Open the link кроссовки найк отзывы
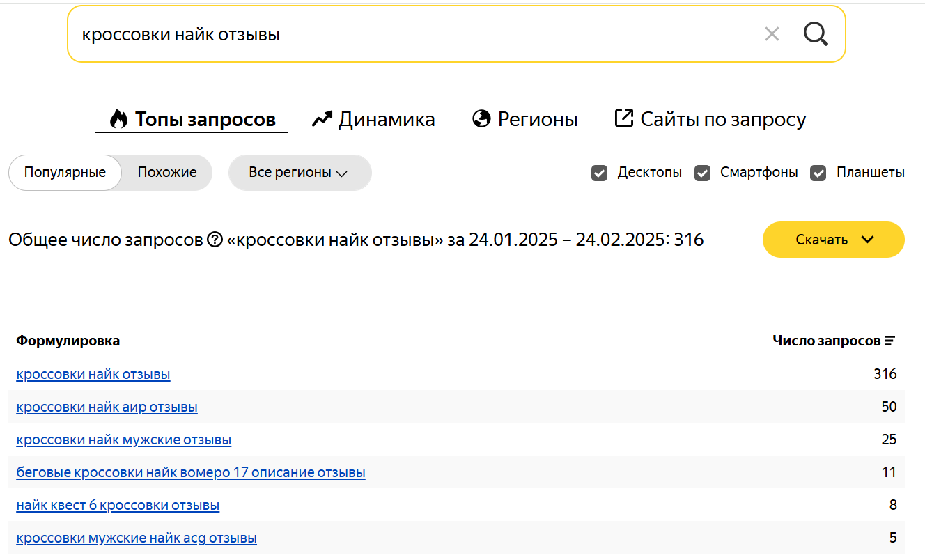Image resolution: width=925 pixels, height=560 pixels. 93,375
